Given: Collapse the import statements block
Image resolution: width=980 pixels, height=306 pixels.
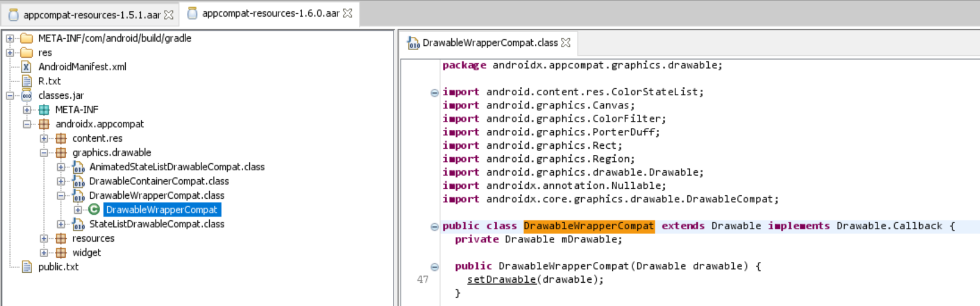Looking at the screenshot, I should (435, 92).
